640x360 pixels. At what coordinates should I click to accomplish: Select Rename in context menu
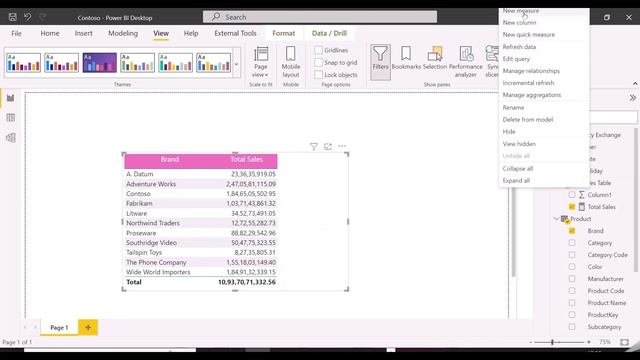point(544,108)
